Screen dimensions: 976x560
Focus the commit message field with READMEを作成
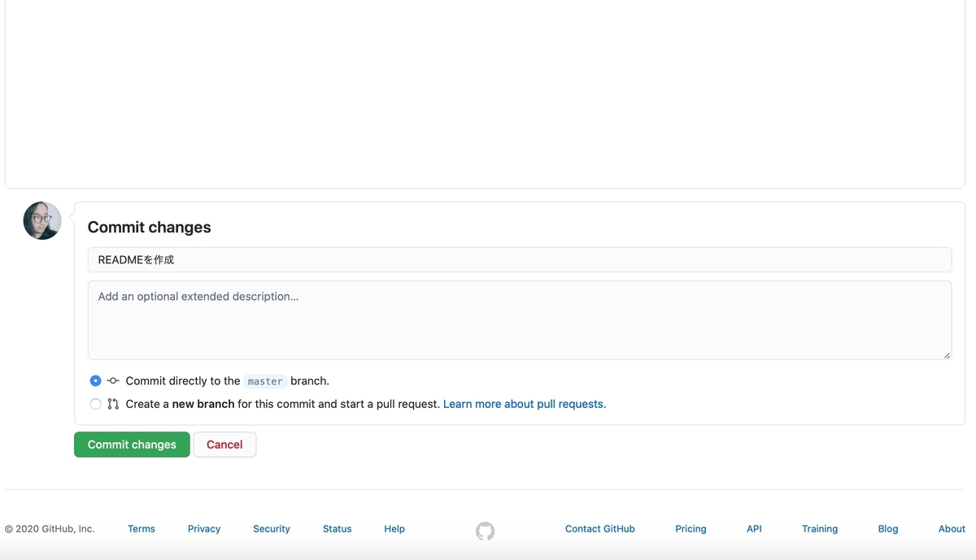pyautogui.click(x=520, y=260)
